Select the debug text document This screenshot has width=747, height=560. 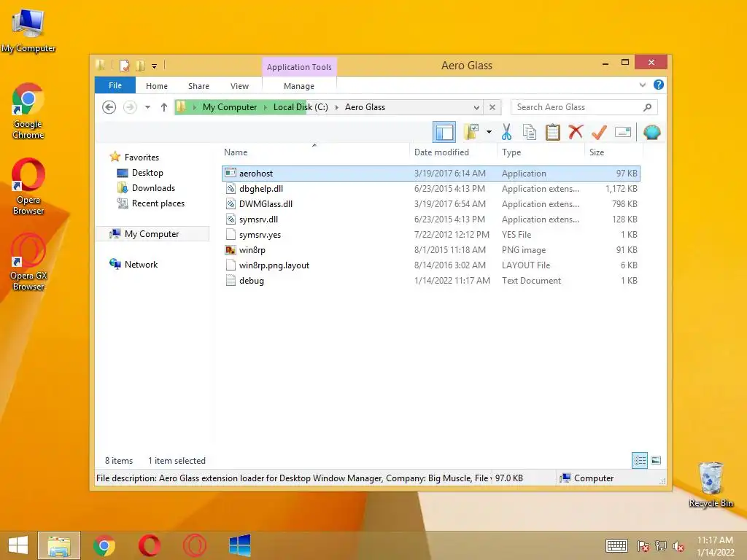pyautogui.click(x=430, y=281)
